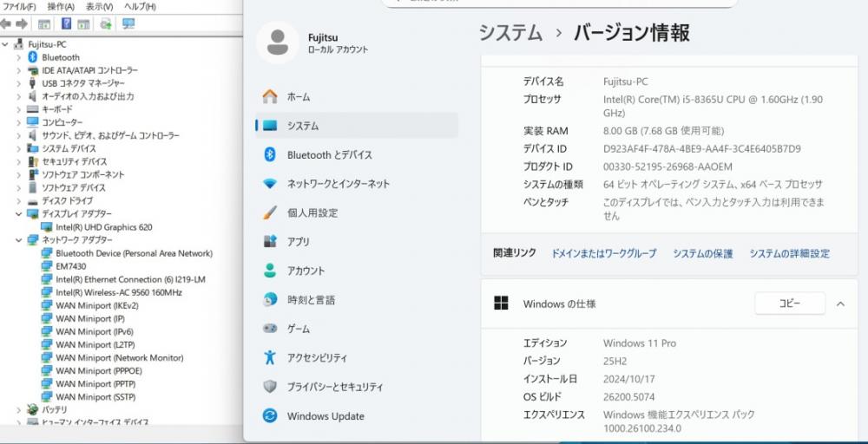
Task: Open プライバシーとセキュリティ settings page
Action: click(357, 387)
